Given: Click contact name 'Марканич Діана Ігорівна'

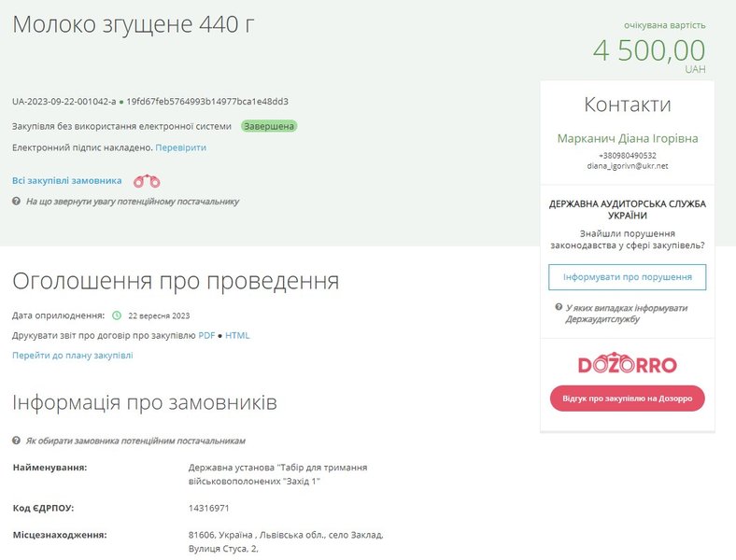Looking at the screenshot, I should [x=627, y=139].
